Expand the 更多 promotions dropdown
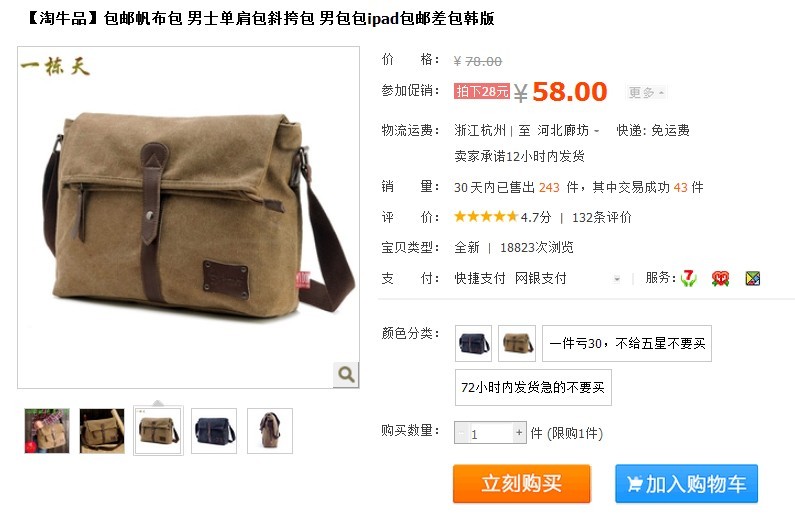This screenshot has height=517, width=795. click(x=645, y=92)
